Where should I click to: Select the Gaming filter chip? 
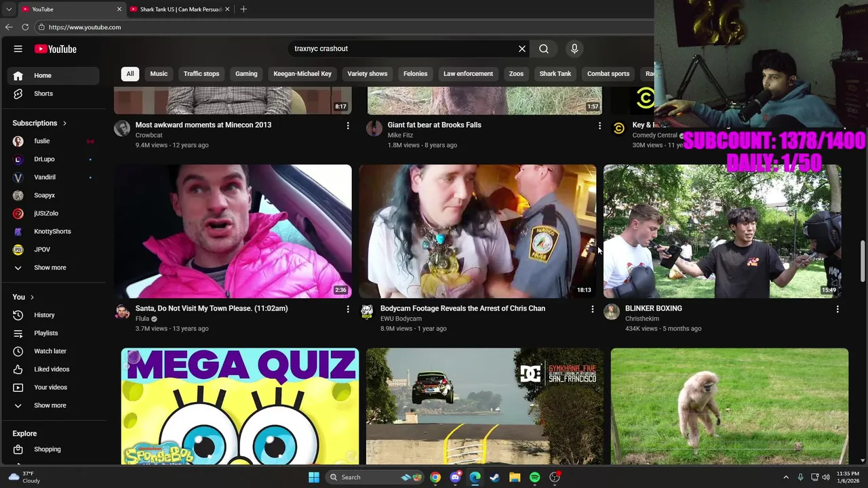point(246,74)
